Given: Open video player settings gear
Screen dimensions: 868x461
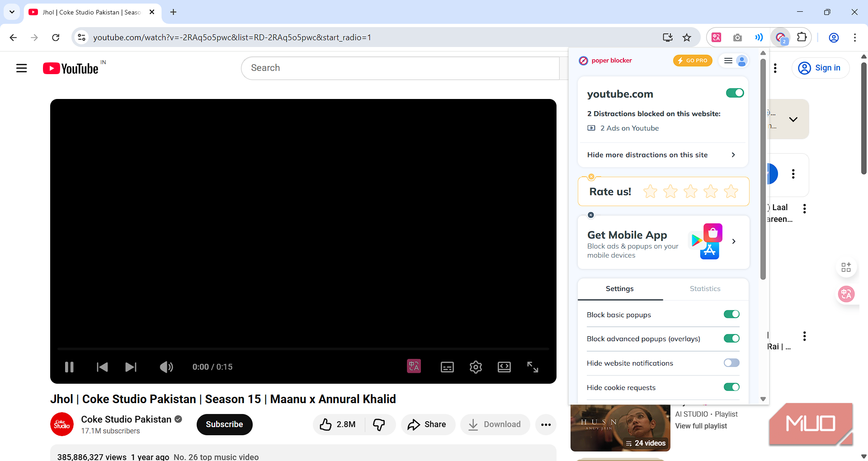Looking at the screenshot, I should (x=476, y=367).
